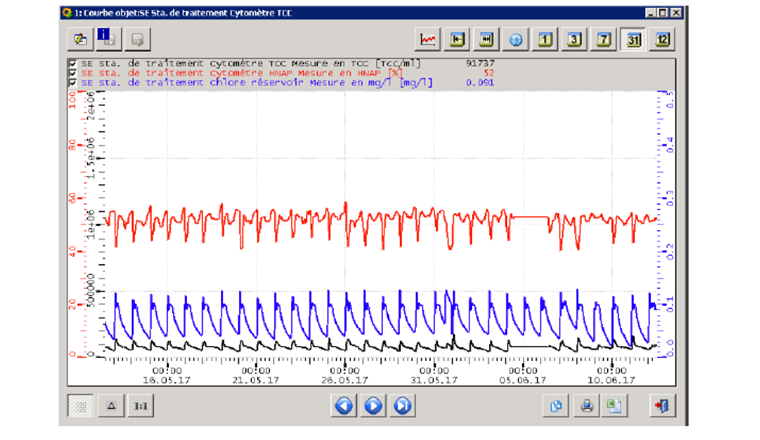Image resolution: width=760 pixels, height=440 pixels.
Task: Export the curve data to Excel
Action: tap(615, 406)
